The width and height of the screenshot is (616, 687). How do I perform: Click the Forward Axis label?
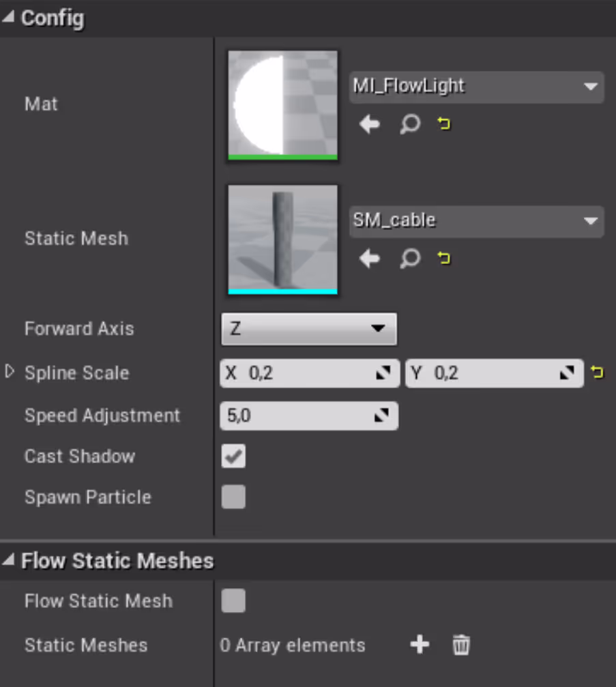[x=79, y=329]
